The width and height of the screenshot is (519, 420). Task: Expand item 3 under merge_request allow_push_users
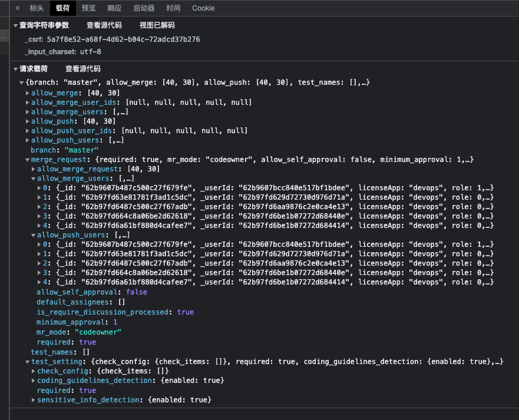[x=39, y=273]
